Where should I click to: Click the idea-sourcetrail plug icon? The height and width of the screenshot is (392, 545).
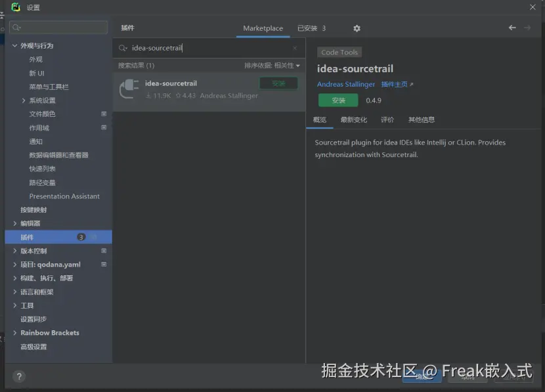129,89
